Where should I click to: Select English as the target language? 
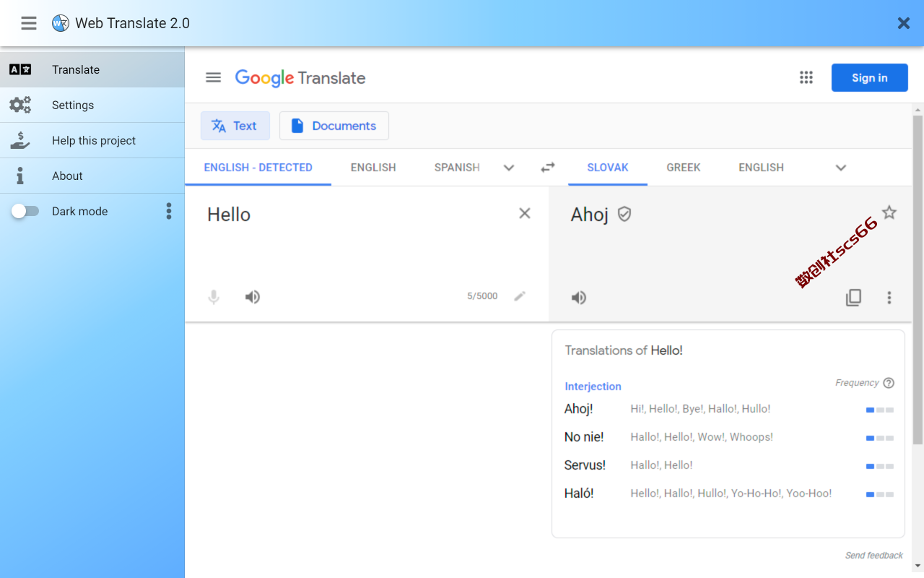tap(761, 168)
